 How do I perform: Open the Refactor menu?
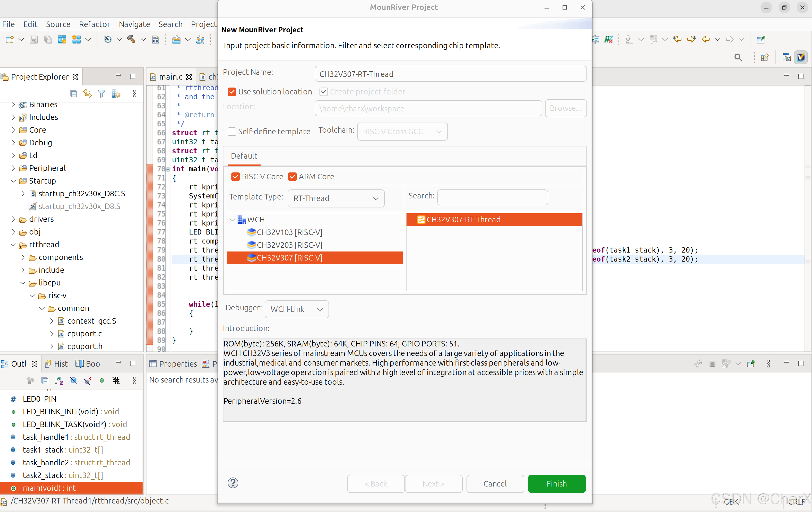[x=94, y=24]
